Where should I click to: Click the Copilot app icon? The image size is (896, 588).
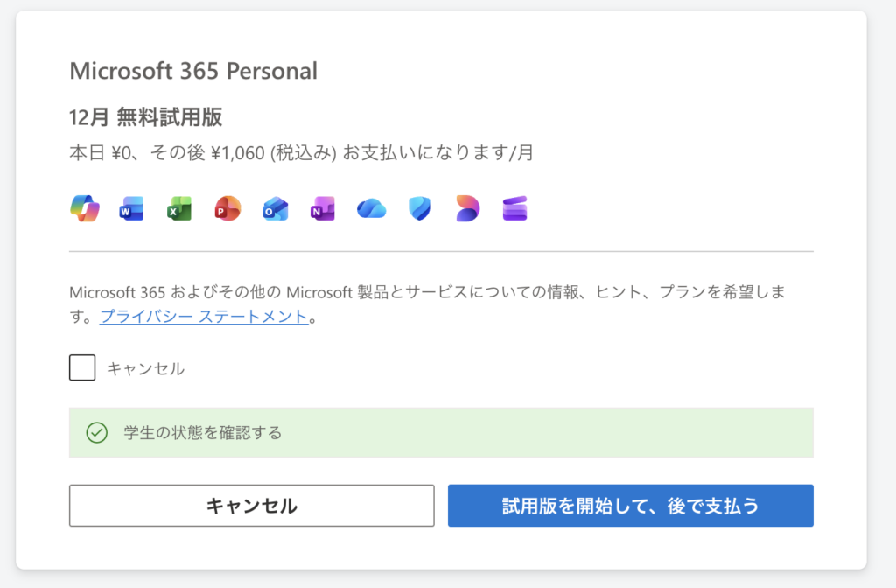(x=84, y=208)
